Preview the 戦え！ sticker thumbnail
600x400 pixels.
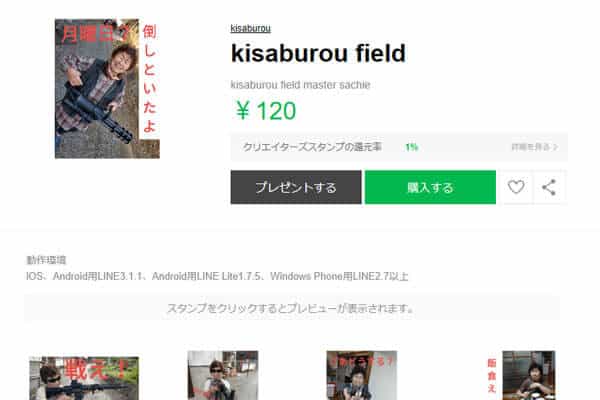point(84,378)
